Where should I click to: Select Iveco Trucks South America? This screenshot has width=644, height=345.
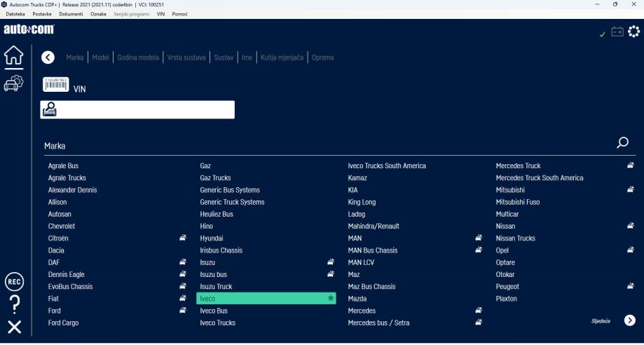coord(387,165)
